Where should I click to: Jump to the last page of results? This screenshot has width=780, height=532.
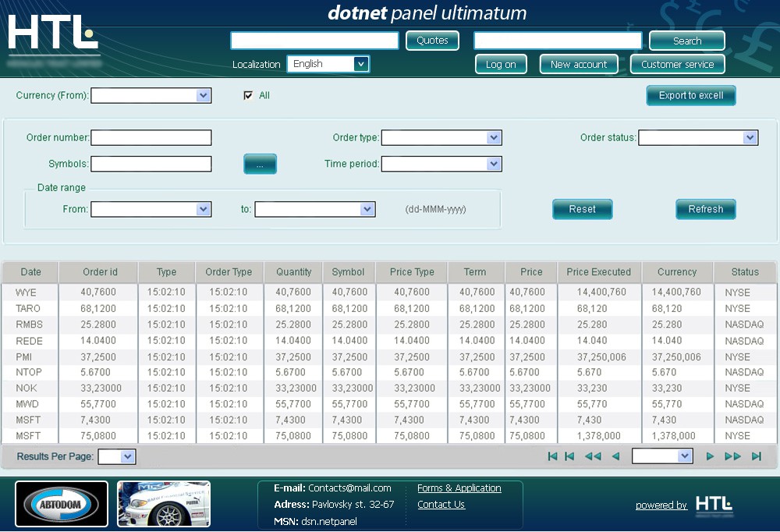tap(757, 456)
